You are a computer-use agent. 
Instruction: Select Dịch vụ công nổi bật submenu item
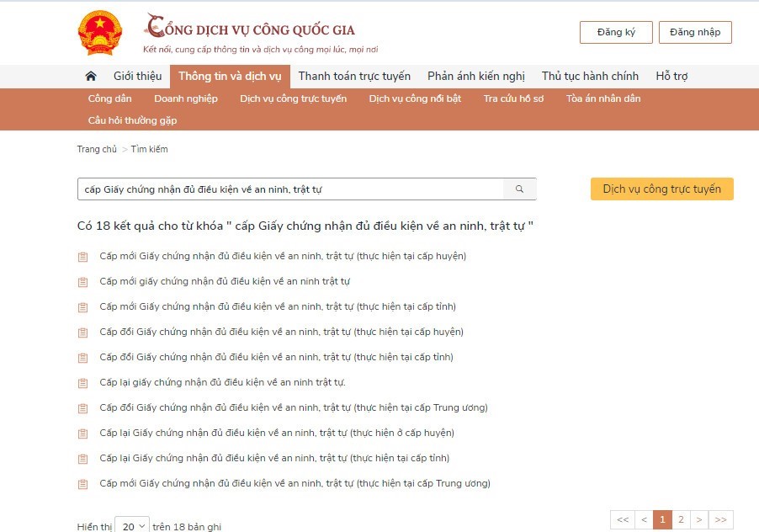(415, 98)
